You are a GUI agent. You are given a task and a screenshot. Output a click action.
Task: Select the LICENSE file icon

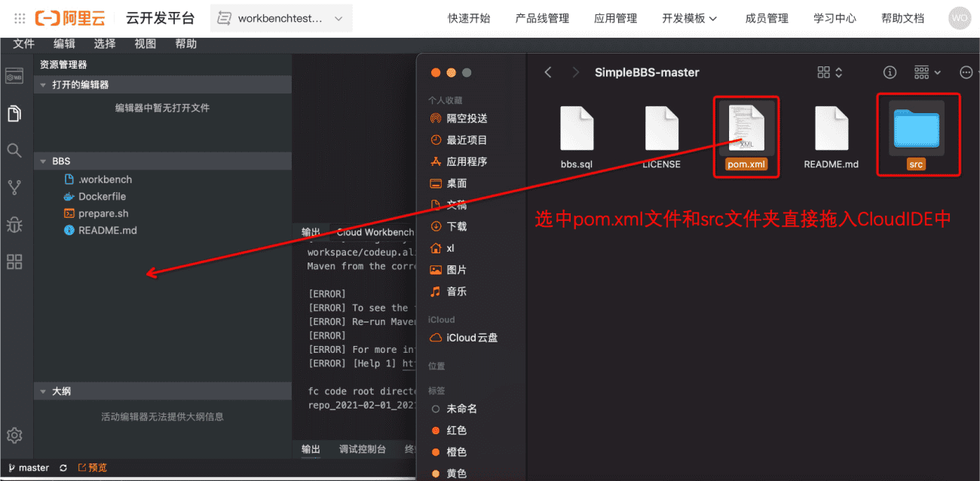[661, 129]
